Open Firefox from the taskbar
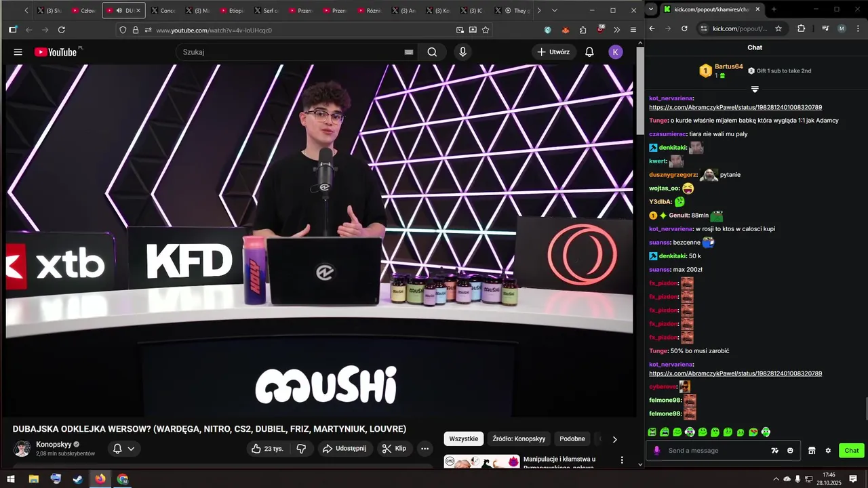 (x=100, y=479)
